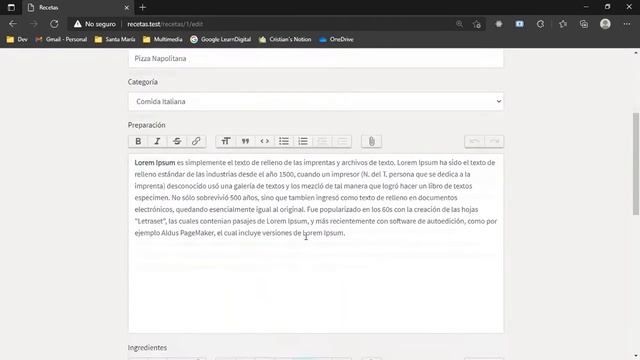Image resolution: width=640 pixels, height=360 pixels.
Task: Click the address bar URL recetas.test
Action: 165,24
